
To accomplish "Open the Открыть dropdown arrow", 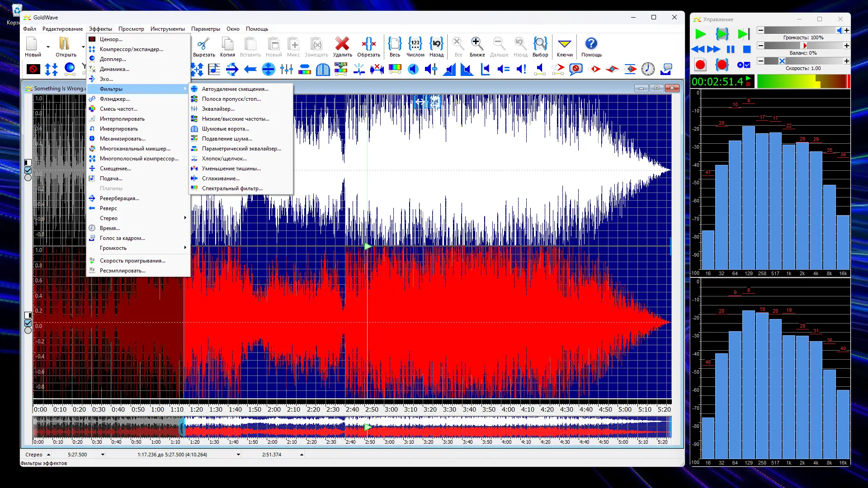I will (83, 47).
